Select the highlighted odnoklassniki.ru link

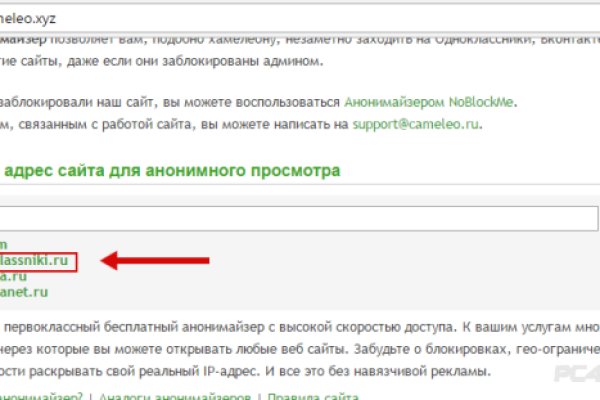(x=36, y=260)
